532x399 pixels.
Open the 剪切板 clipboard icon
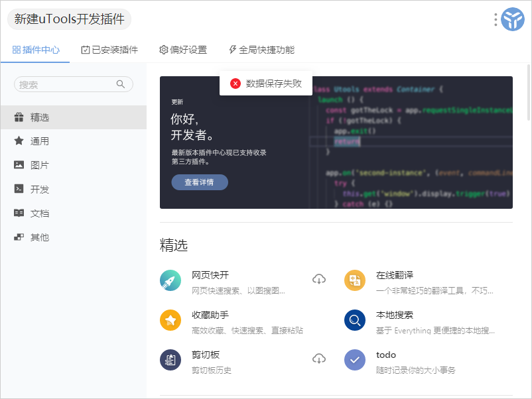click(x=170, y=360)
